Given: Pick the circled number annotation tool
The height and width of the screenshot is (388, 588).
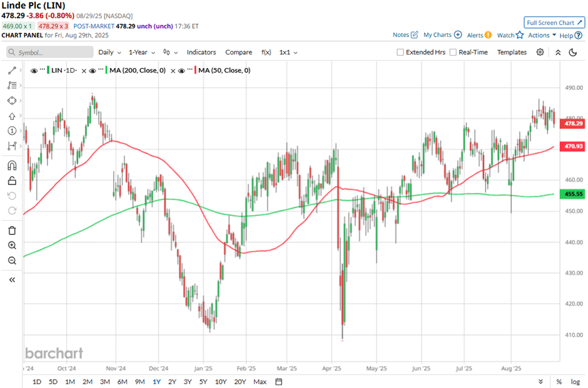Looking at the screenshot, I should [12, 131].
